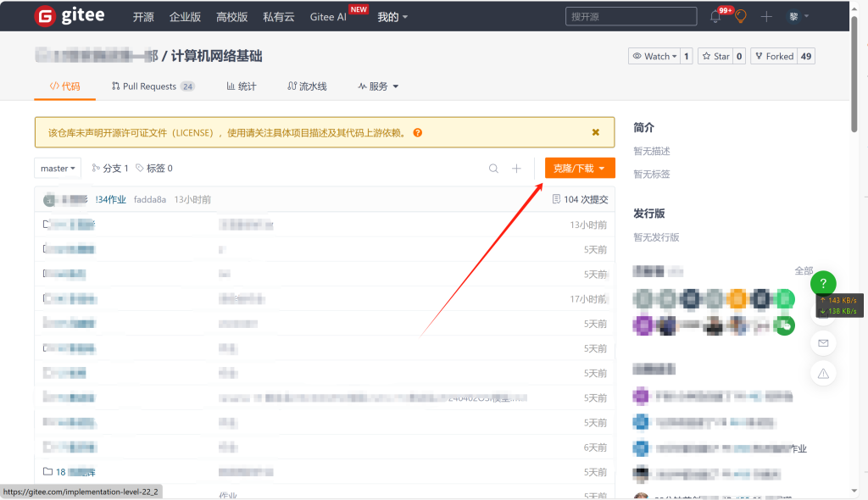Image resolution: width=868 pixels, height=500 pixels.
Task: Dismiss the LICENSE warning banner
Action: [596, 132]
